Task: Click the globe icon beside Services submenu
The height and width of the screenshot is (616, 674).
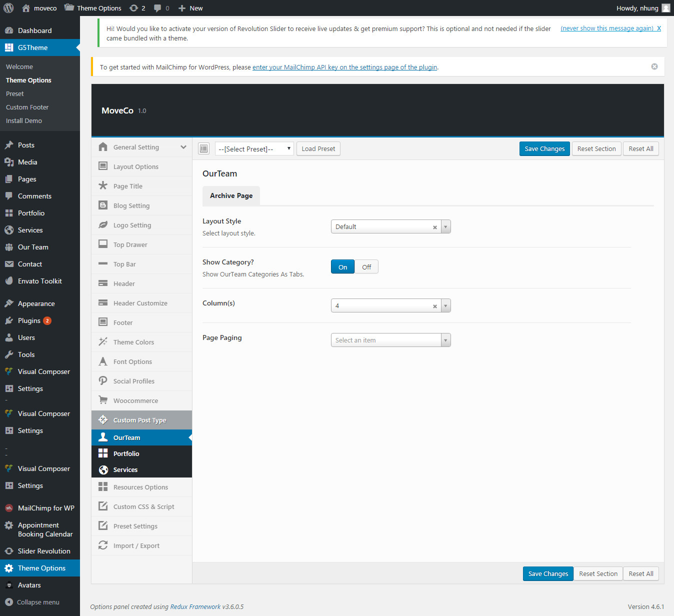Action: (x=103, y=469)
